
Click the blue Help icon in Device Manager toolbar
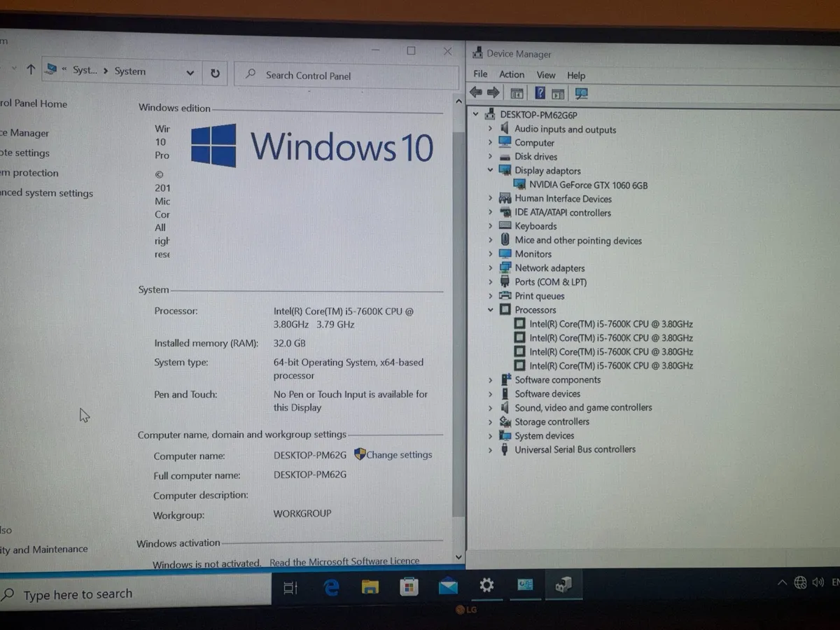(540, 93)
